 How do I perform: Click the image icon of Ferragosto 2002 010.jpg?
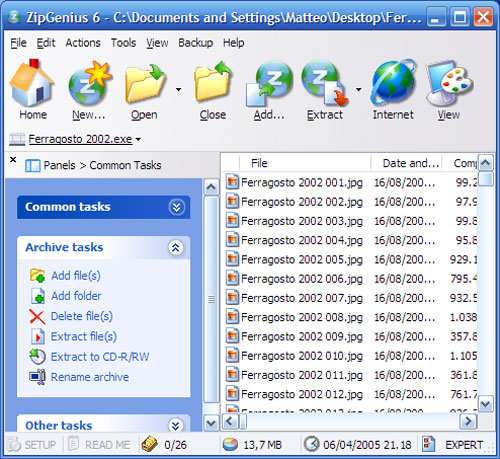click(232, 355)
